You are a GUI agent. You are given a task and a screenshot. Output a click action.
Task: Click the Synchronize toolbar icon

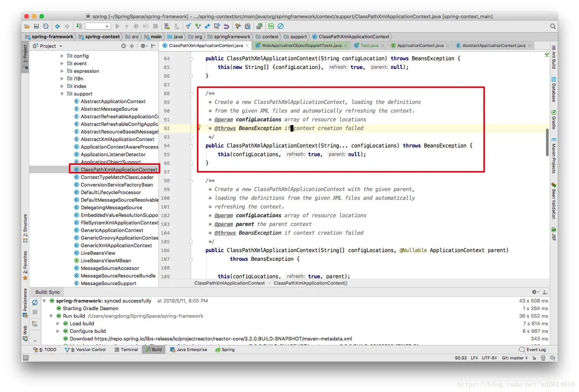pos(46,26)
